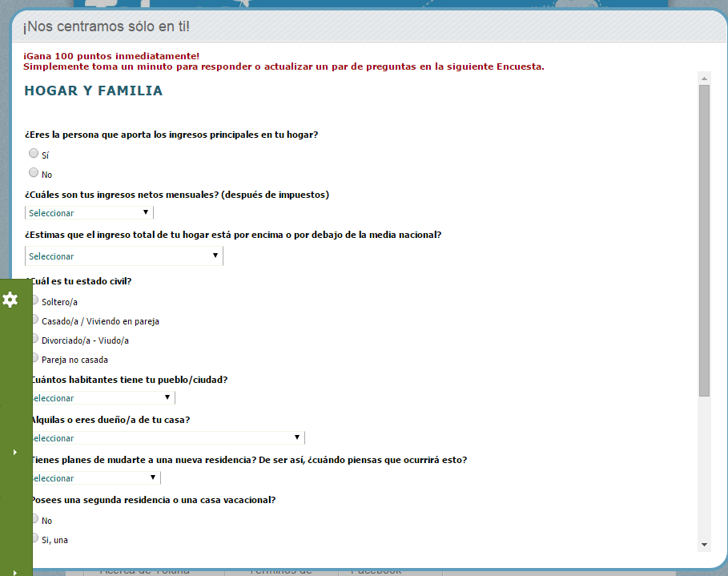Click the lowest arrow at green sidebar bottom
The width and height of the screenshot is (728, 576).
(15, 572)
